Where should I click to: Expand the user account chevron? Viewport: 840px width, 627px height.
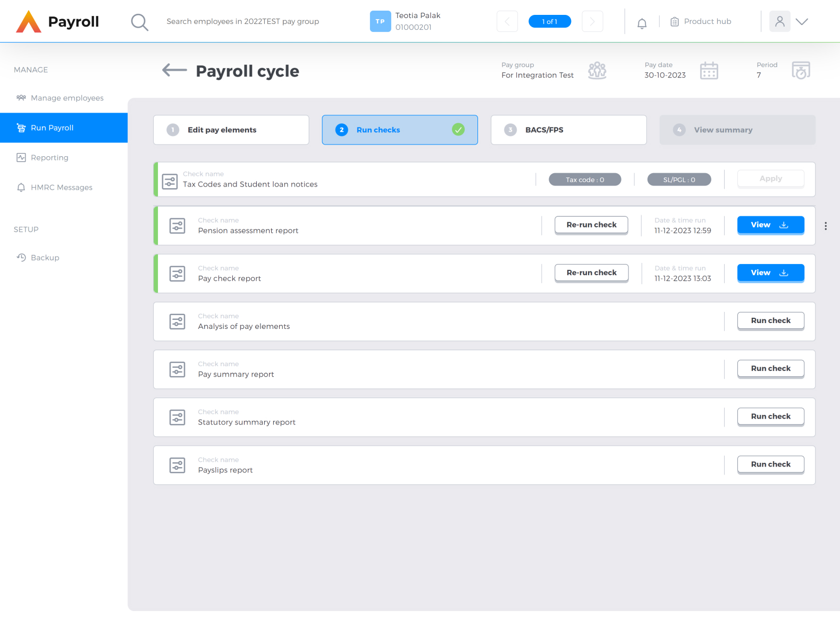802,22
